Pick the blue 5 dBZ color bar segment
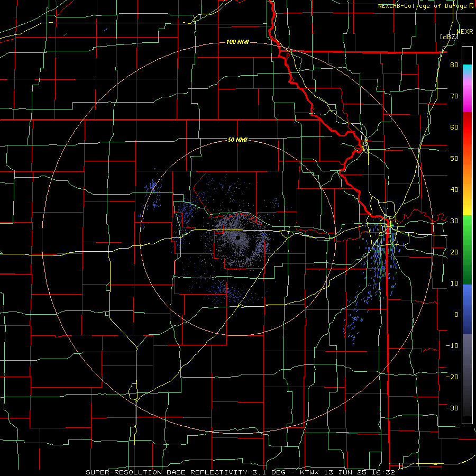The width and height of the screenshot is (476, 476). [467, 299]
